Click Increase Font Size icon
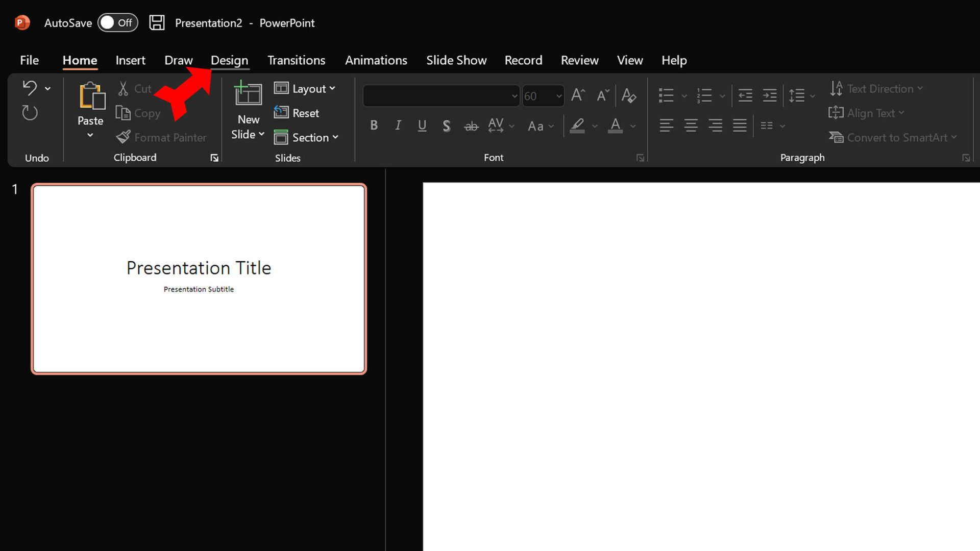 tap(578, 95)
